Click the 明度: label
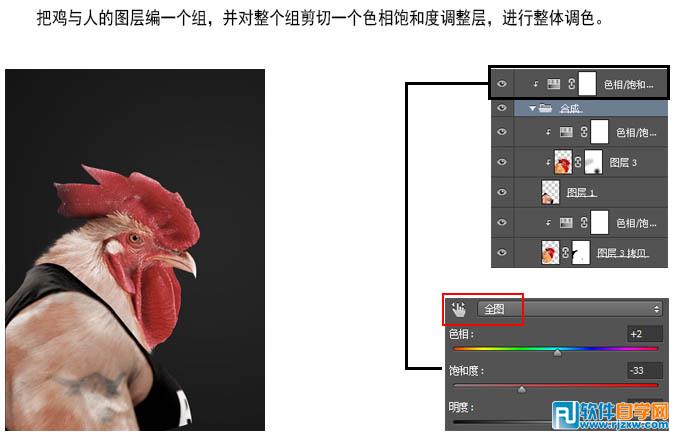The height and width of the screenshot is (437, 676). coord(461,407)
